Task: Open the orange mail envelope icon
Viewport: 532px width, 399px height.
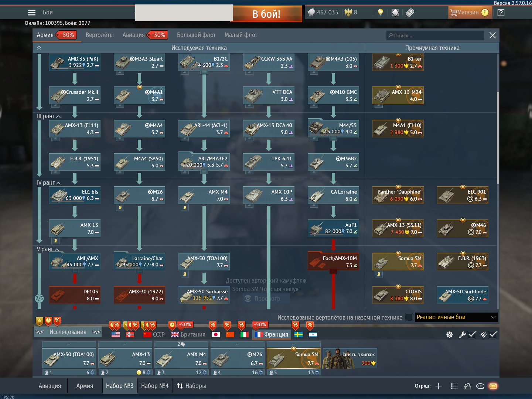Action: tap(493, 386)
